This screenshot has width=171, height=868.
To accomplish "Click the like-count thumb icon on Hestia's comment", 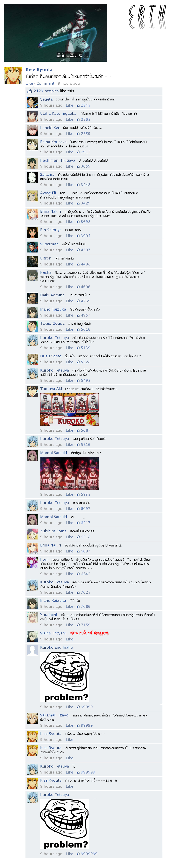I will 78,287.
